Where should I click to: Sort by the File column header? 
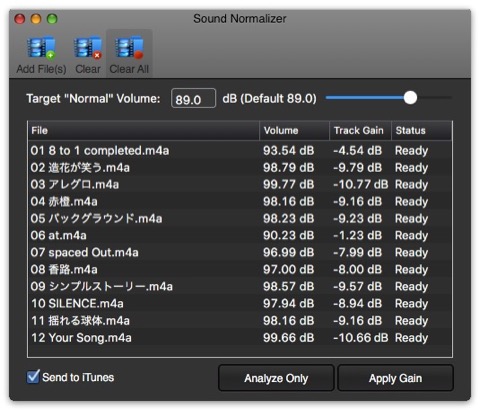[143, 130]
